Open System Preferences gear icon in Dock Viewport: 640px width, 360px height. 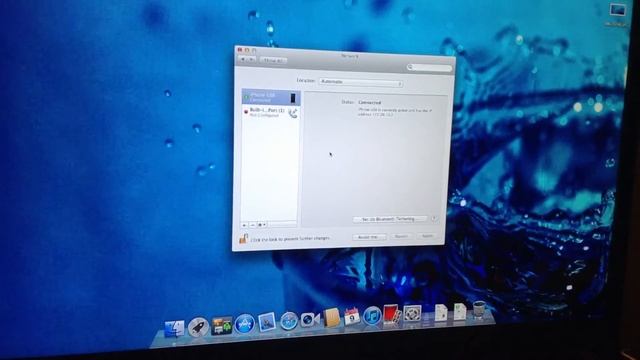tap(413, 313)
